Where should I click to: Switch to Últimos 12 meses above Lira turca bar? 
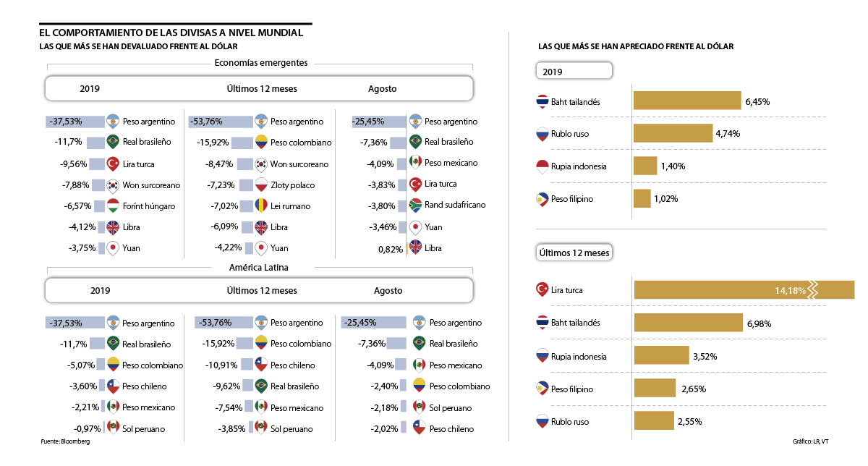[574, 253]
